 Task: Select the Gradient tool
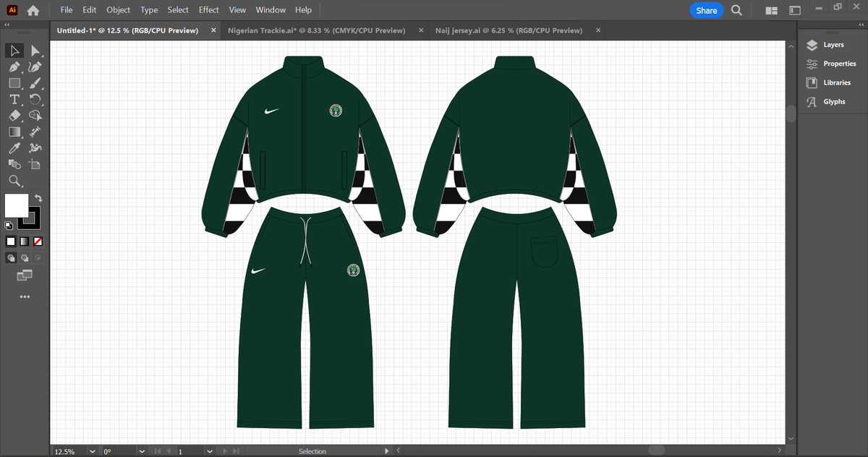coord(14,132)
